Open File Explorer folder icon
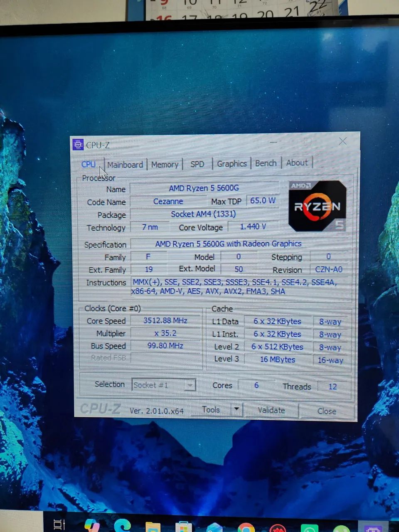Screen dimensions: 399x532 [x=153, y=527]
